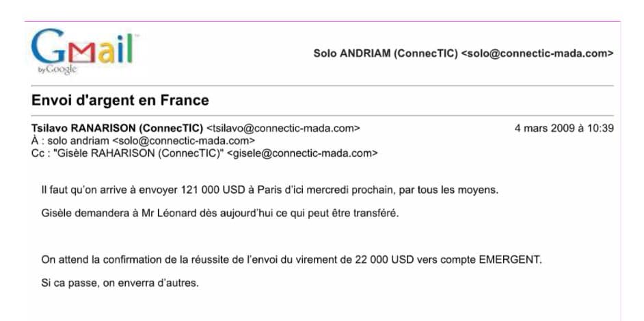The width and height of the screenshot is (644, 321).
Task: Click the Cc name Gisèle RAHARISON (ConnecTIC)
Action: click(x=138, y=153)
